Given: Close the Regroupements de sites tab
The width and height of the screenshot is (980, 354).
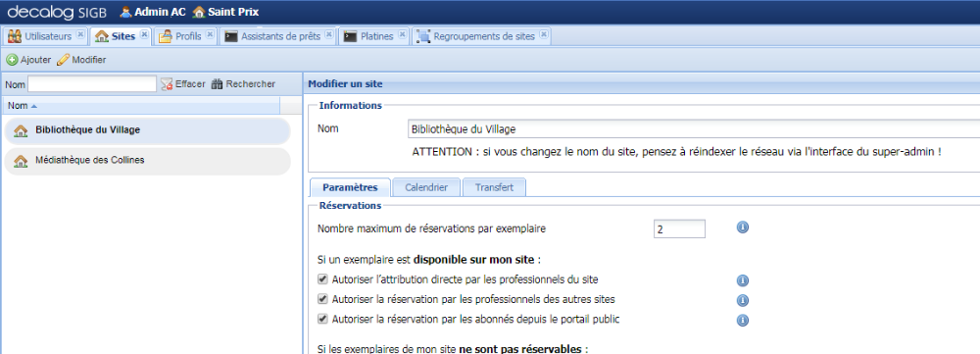Looking at the screenshot, I should click(544, 34).
